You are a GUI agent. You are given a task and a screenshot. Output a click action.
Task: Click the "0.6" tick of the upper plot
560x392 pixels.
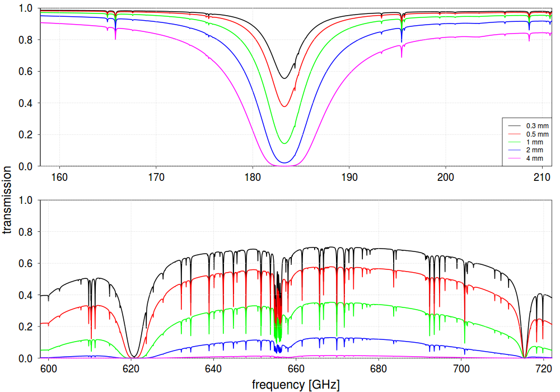25,72
